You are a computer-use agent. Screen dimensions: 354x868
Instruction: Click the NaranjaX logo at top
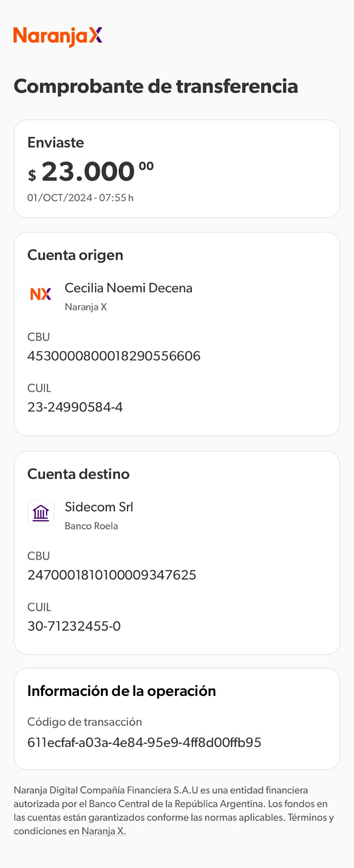click(57, 36)
